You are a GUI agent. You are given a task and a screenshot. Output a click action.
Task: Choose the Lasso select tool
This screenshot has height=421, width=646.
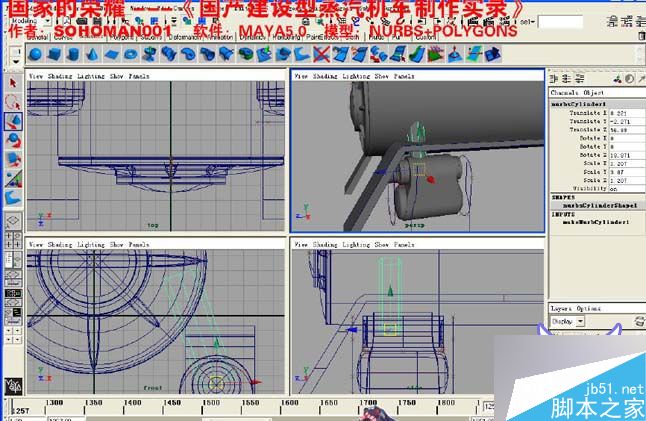pos(13,102)
